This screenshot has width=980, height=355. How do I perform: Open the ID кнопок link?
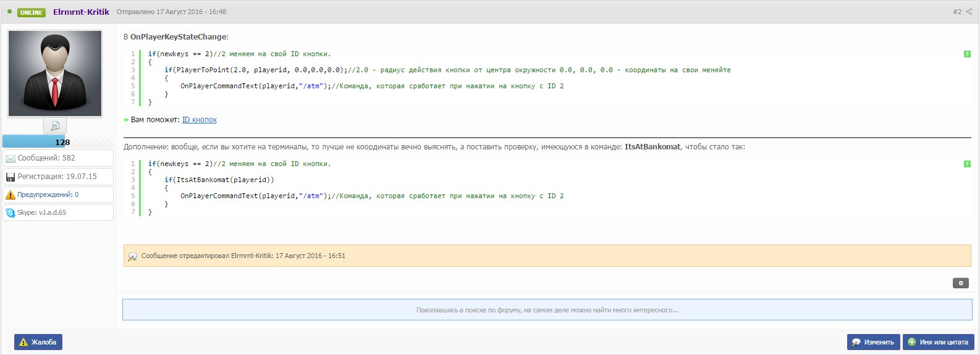click(200, 120)
